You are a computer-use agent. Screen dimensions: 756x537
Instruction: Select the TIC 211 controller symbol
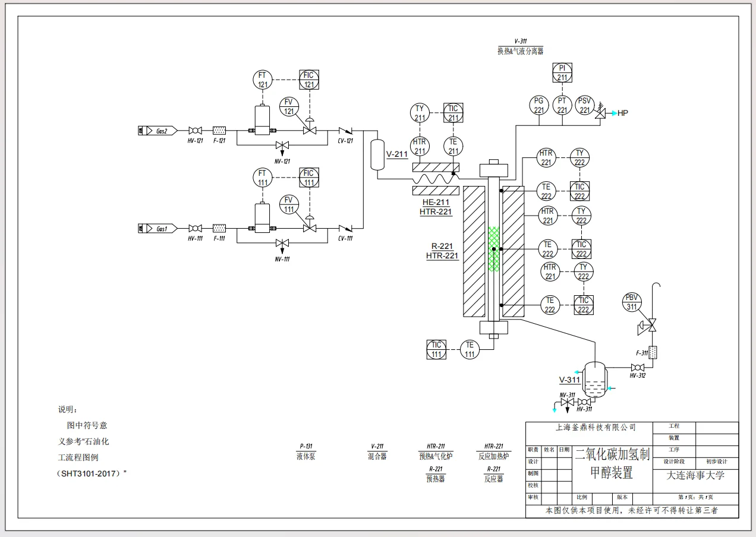[453, 113]
